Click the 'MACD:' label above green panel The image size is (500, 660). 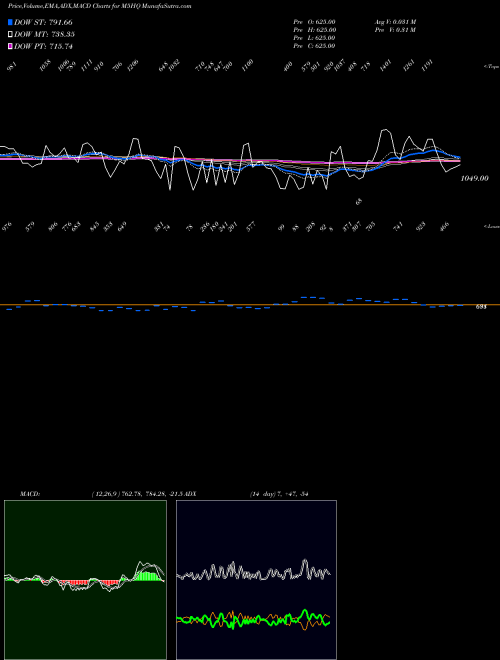point(30,494)
